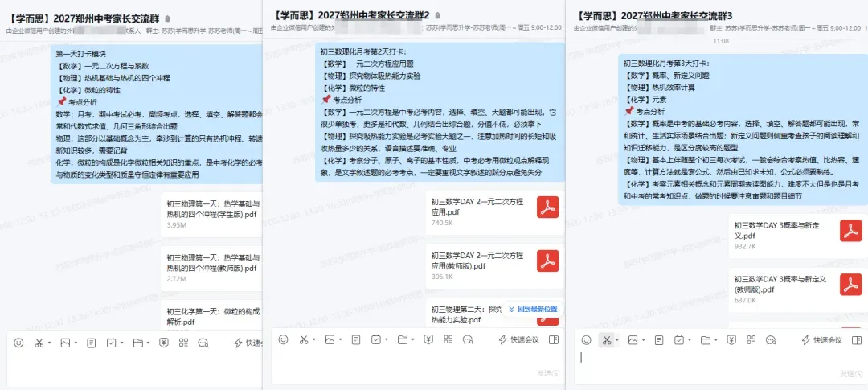
Task: Click folder icon in 交流群3 window
Action: click(x=706, y=340)
